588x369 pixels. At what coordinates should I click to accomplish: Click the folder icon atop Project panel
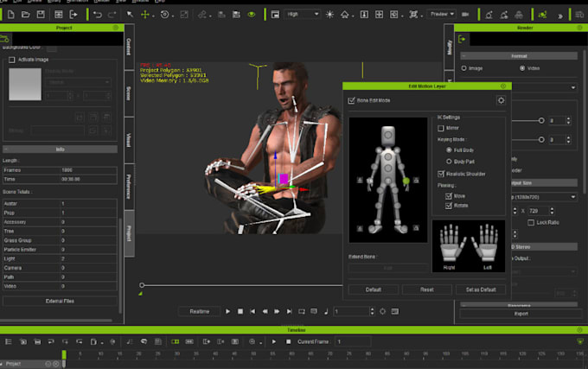click(5, 39)
